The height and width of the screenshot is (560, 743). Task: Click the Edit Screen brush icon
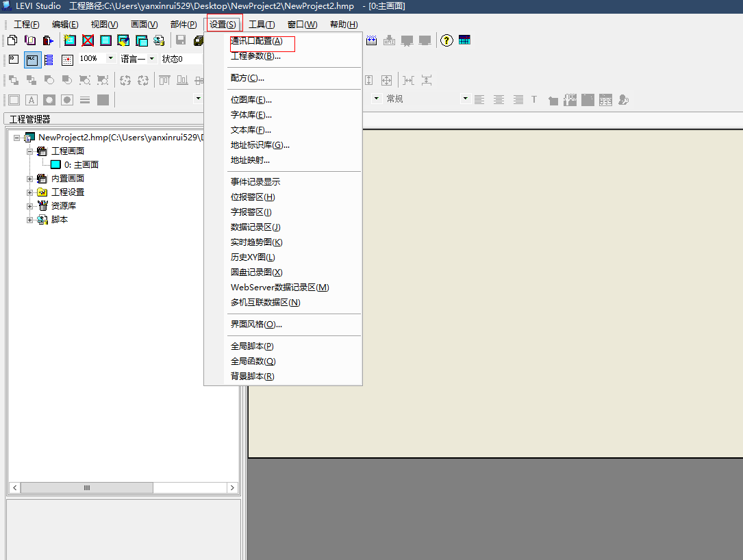click(x=123, y=40)
